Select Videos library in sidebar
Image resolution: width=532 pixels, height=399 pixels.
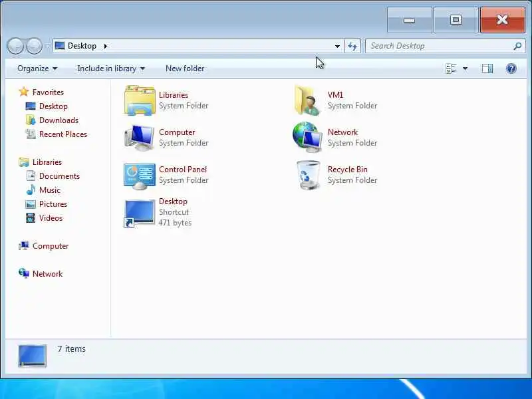click(51, 218)
